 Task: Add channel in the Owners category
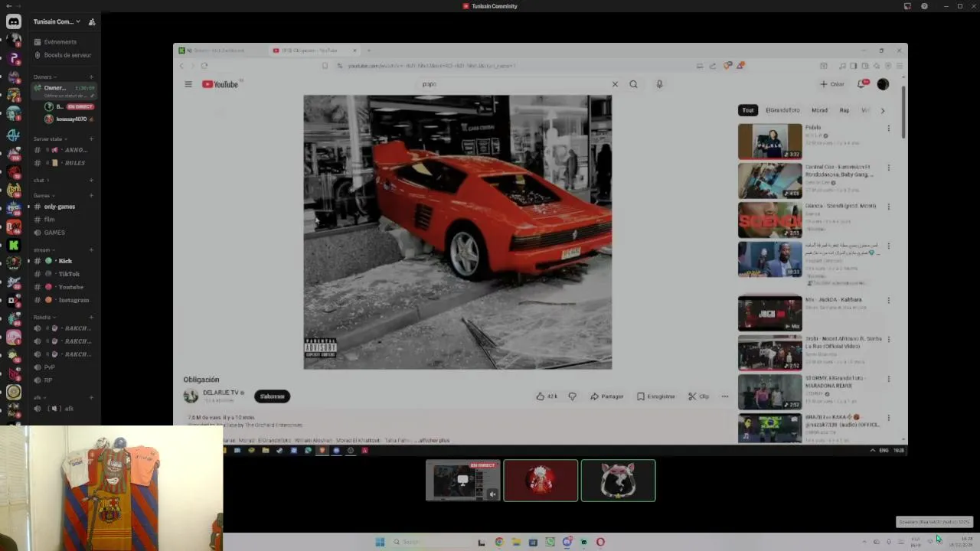point(91,77)
